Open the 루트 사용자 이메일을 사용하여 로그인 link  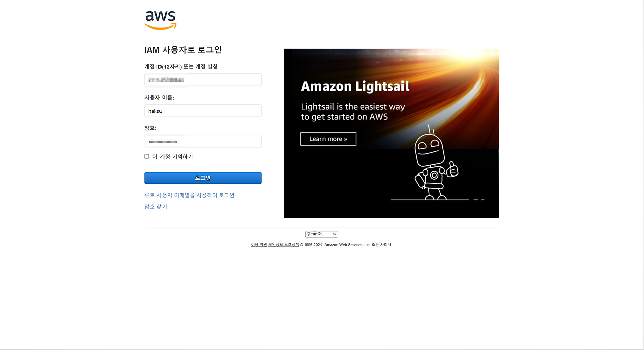[190, 195]
